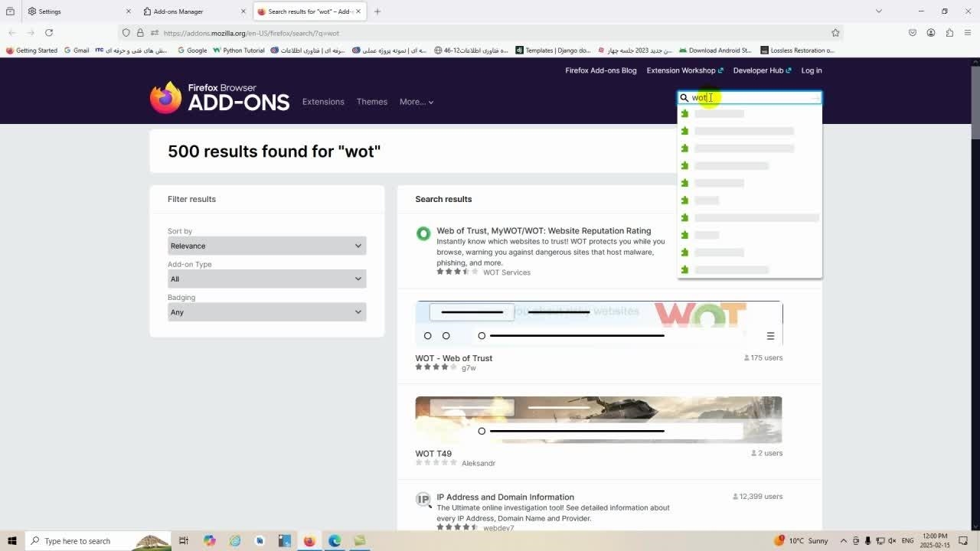Click the Firefox Add-ons logo
Screen dimensions: 980x551
(220, 98)
